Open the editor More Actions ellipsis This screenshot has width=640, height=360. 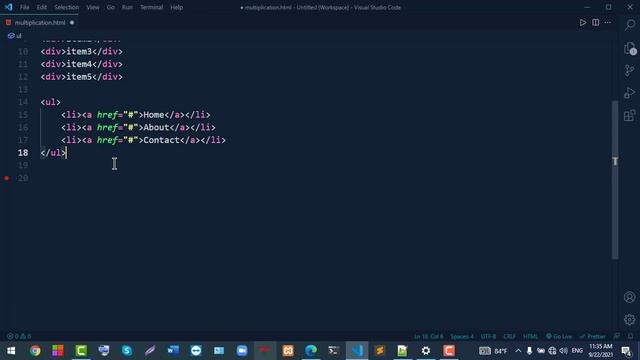pyautogui.click(x=608, y=22)
